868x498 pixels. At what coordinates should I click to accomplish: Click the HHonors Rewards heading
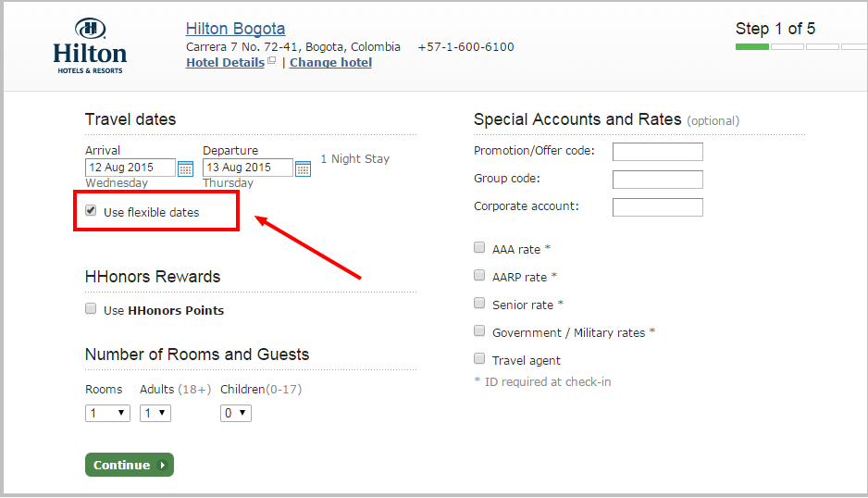click(153, 277)
